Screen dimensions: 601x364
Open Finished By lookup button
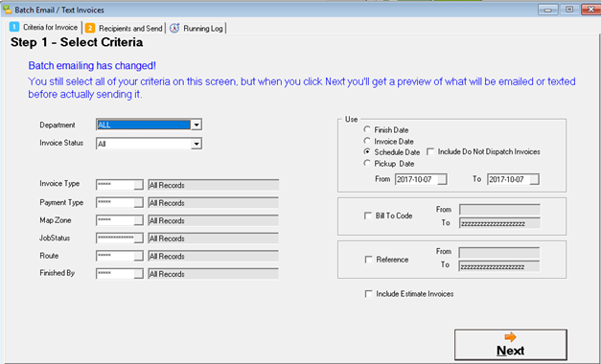tap(138, 274)
